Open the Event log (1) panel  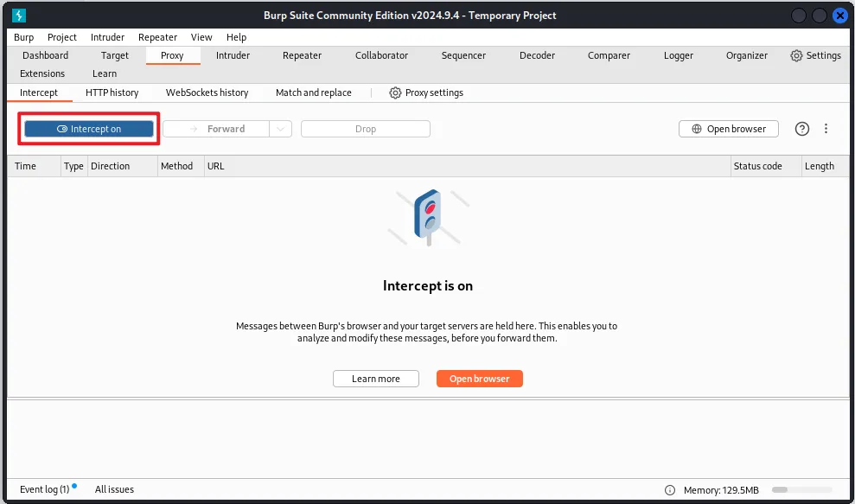click(45, 489)
